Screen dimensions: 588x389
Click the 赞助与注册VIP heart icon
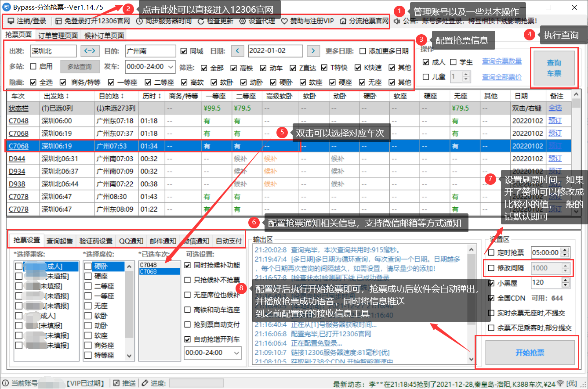(284, 21)
